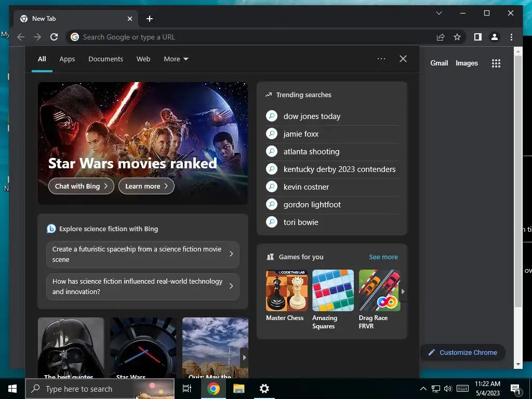Image resolution: width=532 pixels, height=399 pixels.
Task: Click Learn more button
Action: pos(146,186)
